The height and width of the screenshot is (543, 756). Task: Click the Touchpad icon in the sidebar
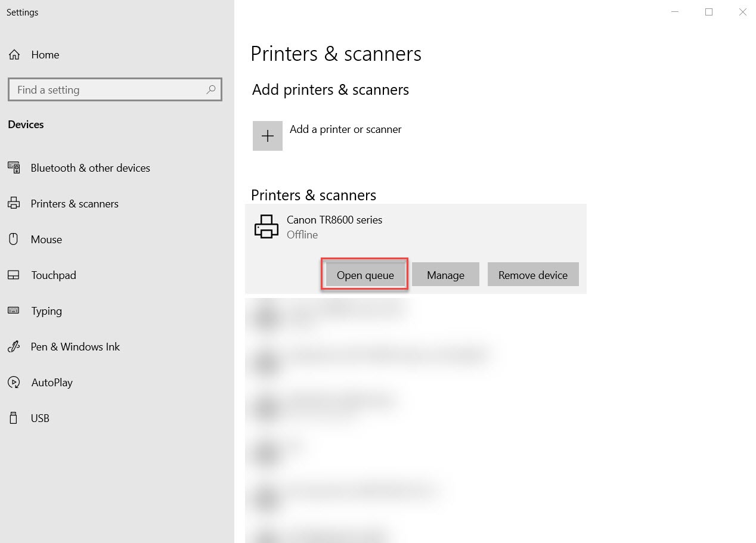tap(13, 275)
